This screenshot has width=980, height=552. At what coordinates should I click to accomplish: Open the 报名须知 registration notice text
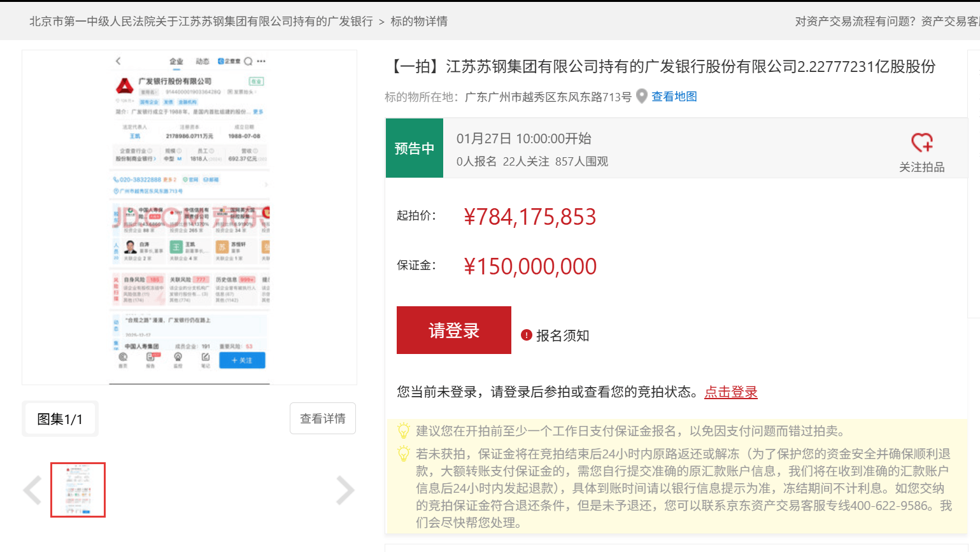562,336
